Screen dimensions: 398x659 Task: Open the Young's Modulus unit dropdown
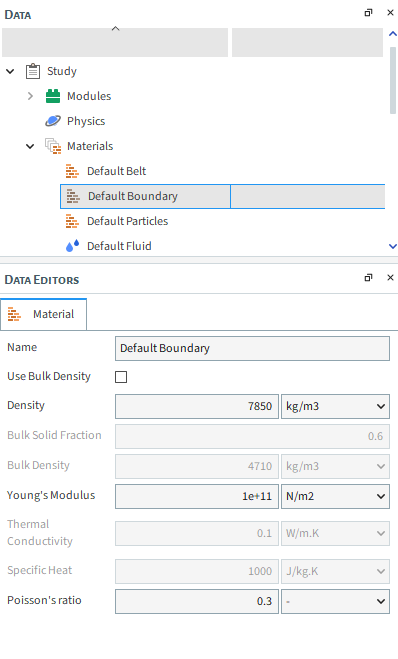point(335,496)
